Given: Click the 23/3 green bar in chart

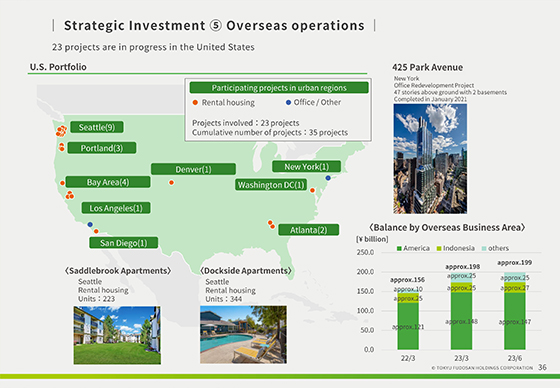Looking at the screenshot, I should (x=461, y=320).
